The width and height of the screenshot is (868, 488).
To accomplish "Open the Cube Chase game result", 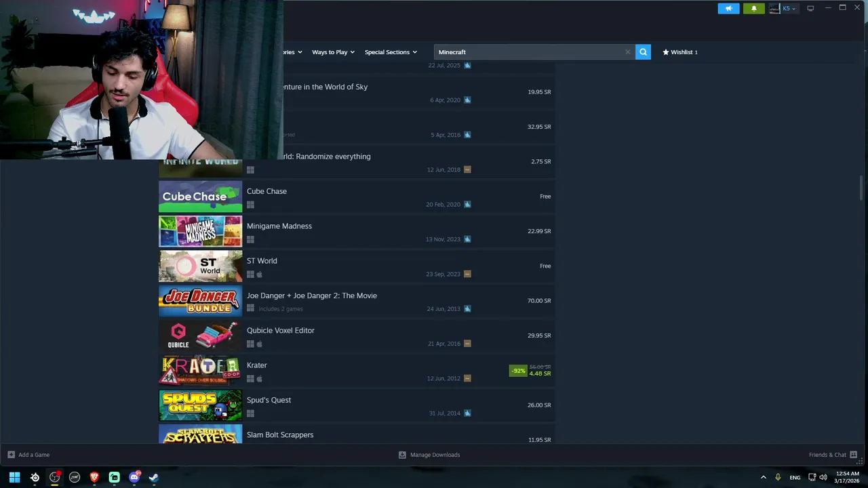I will 357,197.
